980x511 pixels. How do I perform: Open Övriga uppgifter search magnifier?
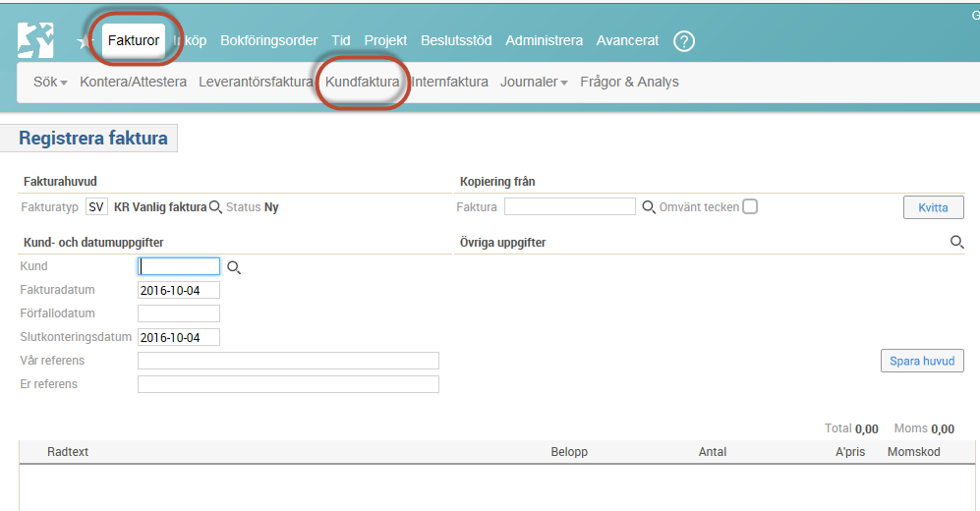click(956, 242)
